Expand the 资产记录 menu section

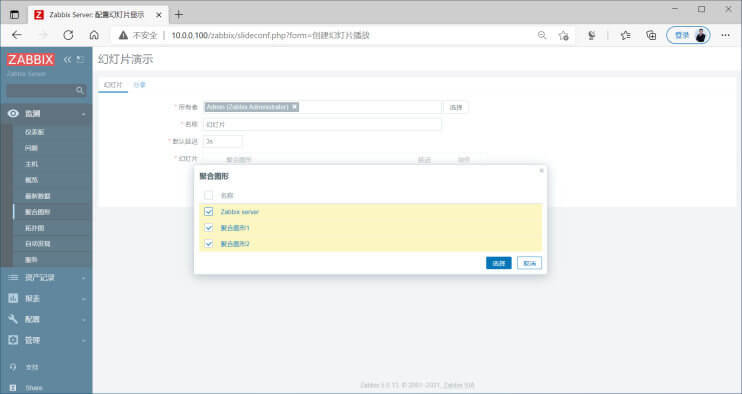click(83, 278)
